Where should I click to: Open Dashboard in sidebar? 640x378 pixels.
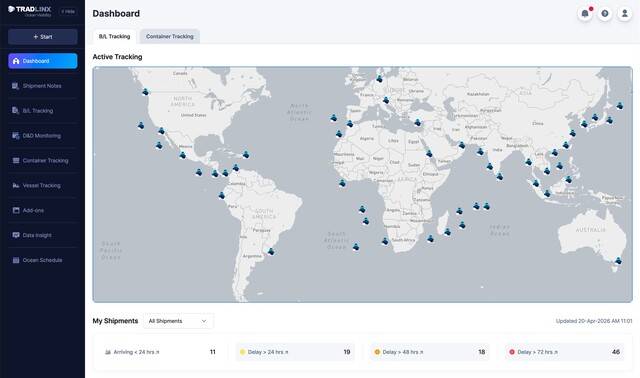pos(42,61)
